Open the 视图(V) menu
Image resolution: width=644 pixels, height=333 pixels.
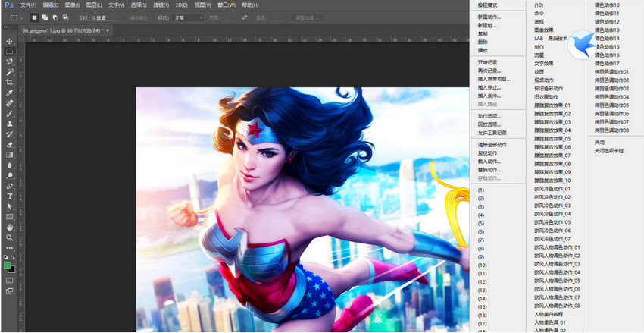pyautogui.click(x=202, y=5)
